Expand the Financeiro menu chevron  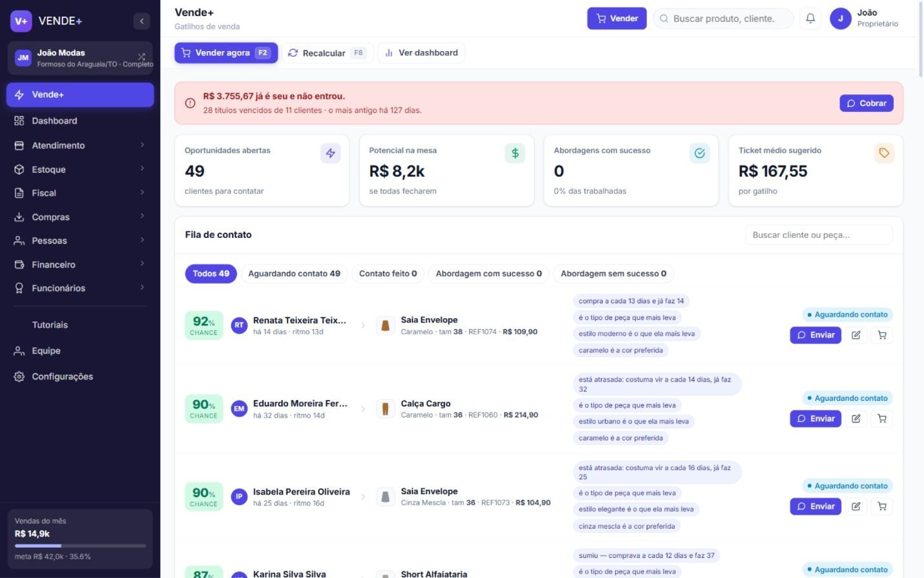(x=142, y=264)
